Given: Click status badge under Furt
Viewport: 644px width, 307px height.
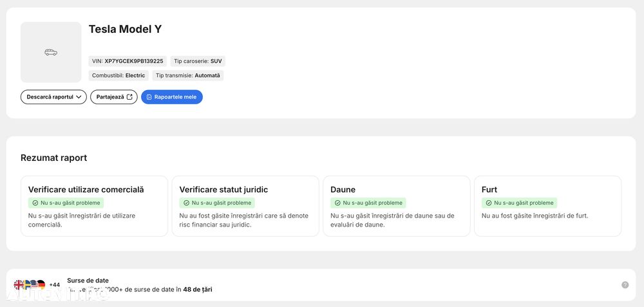Looking at the screenshot, I should pos(520,203).
